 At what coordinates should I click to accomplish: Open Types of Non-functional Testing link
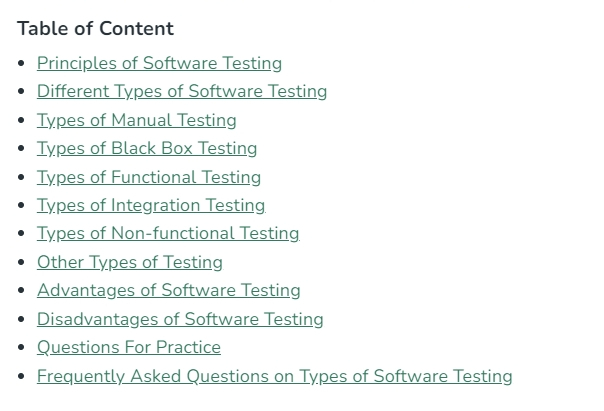point(168,234)
